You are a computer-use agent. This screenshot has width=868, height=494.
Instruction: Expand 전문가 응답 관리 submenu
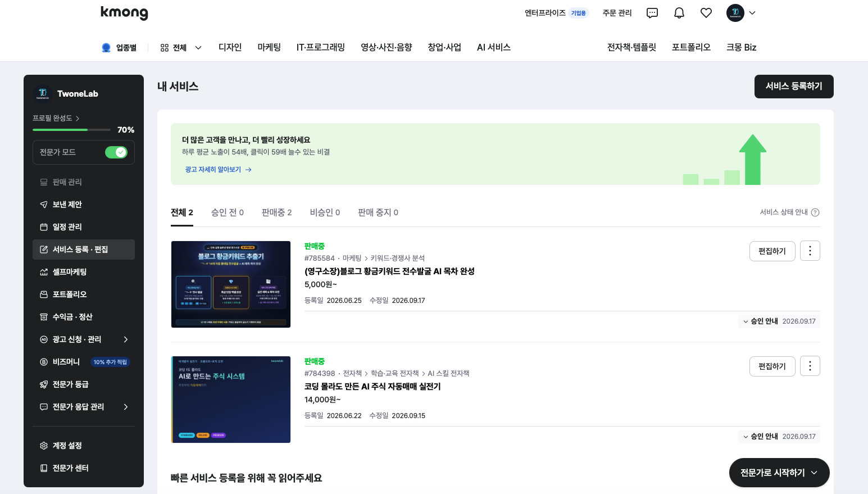(126, 407)
